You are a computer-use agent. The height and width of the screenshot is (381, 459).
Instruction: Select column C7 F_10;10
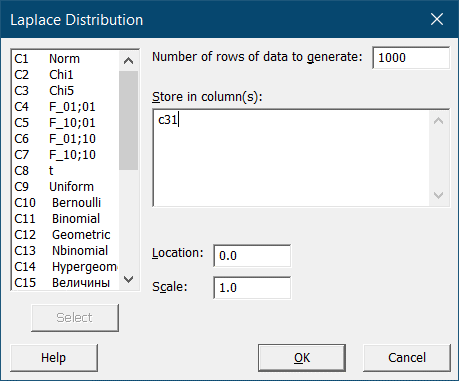pos(66,155)
